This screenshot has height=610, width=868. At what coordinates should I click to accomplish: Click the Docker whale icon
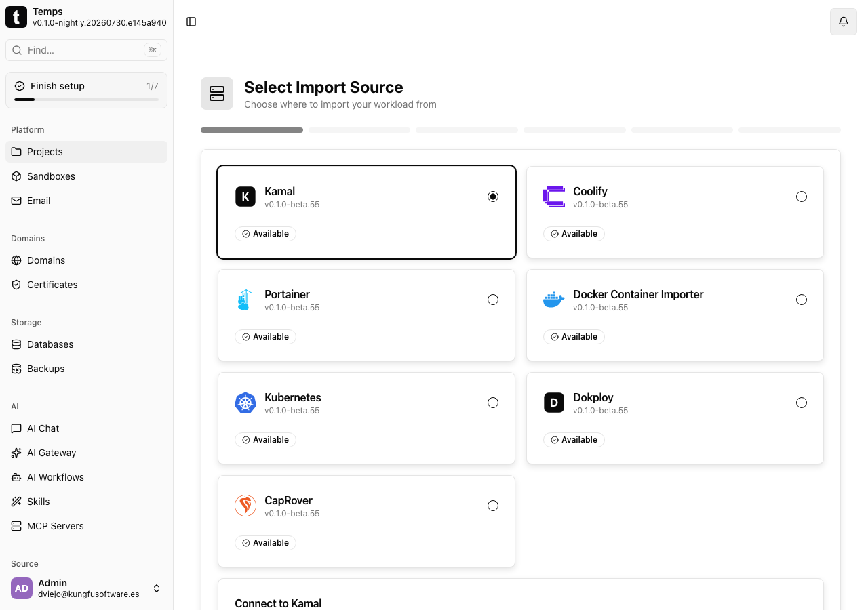[554, 300]
